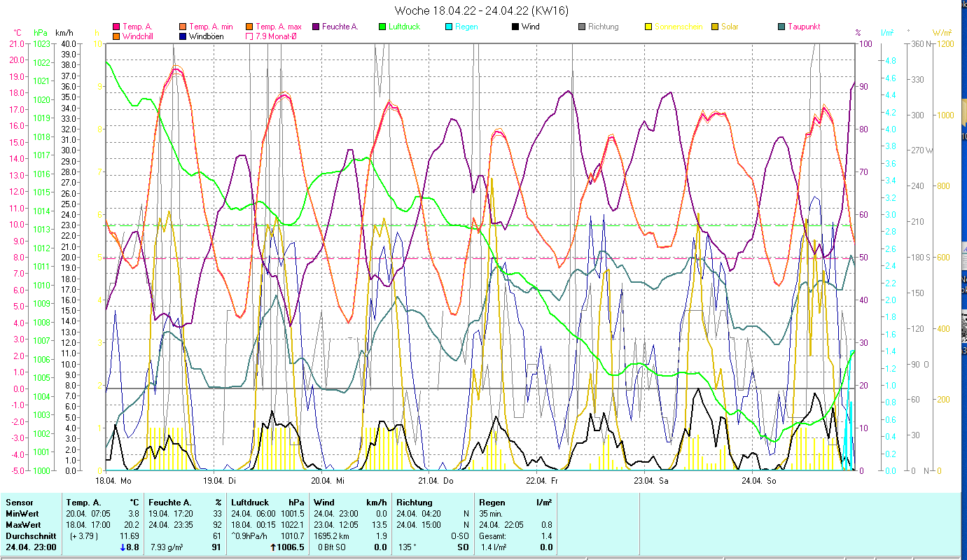Click the pressure rising up-arrow icon
The height and width of the screenshot is (560, 967).
272,547
